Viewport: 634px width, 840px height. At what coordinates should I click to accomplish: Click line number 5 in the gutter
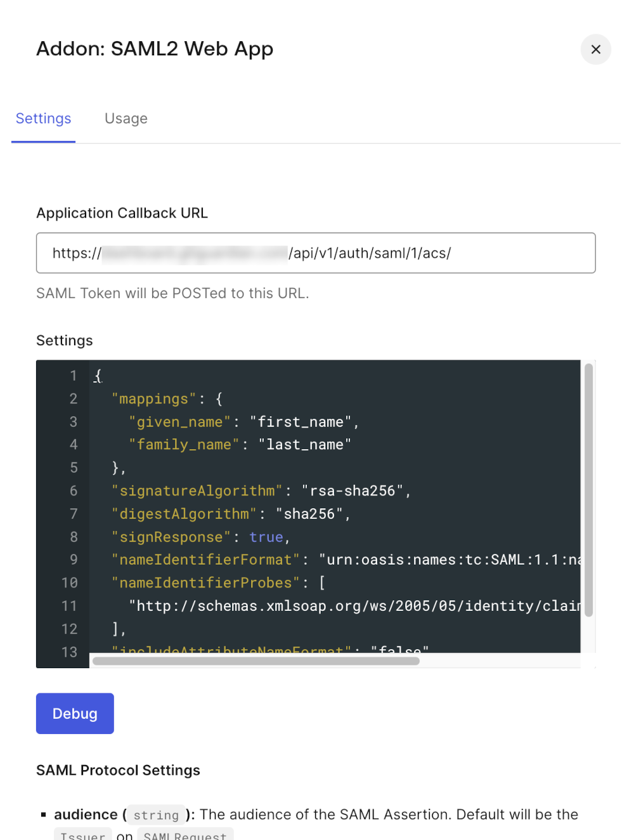pyautogui.click(x=74, y=468)
